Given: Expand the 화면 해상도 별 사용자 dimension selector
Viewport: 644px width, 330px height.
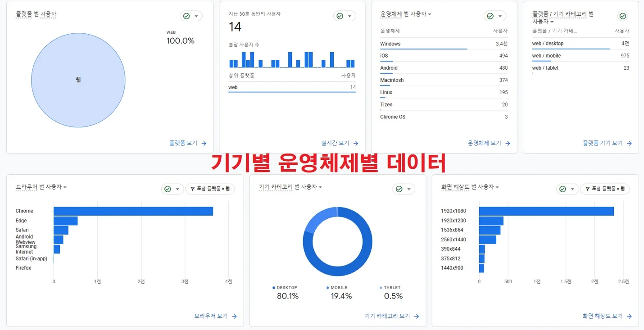Looking at the screenshot, I should (x=470, y=187).
